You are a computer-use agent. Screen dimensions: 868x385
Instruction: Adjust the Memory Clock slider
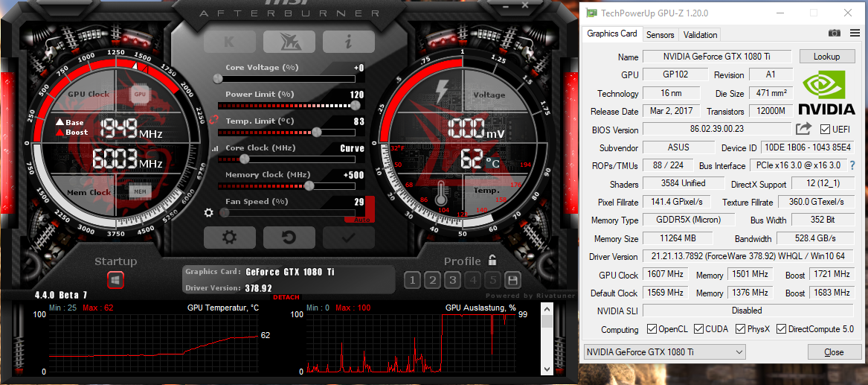(287, 185)
